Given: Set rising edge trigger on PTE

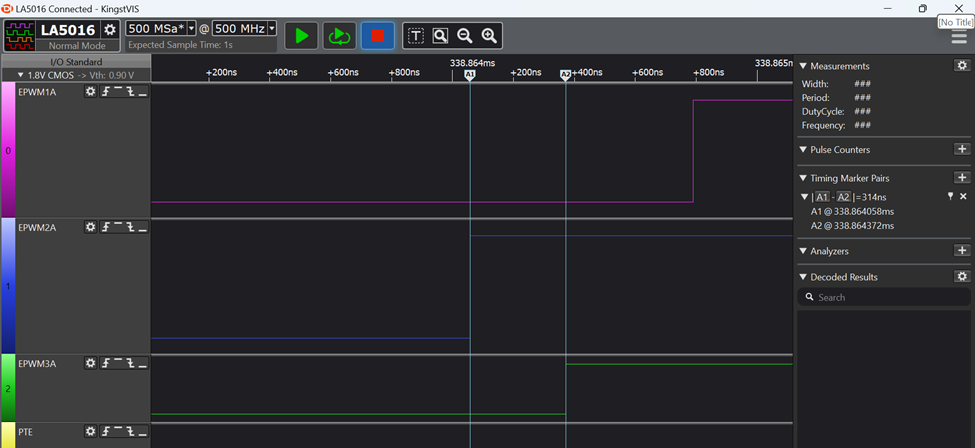Looking at the screenshot, I should [x=106, y=431].
